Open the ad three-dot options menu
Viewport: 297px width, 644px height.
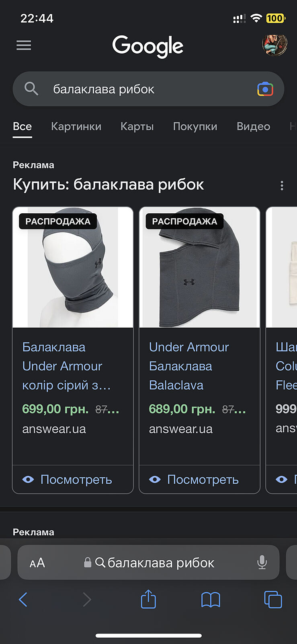point(282,186)
